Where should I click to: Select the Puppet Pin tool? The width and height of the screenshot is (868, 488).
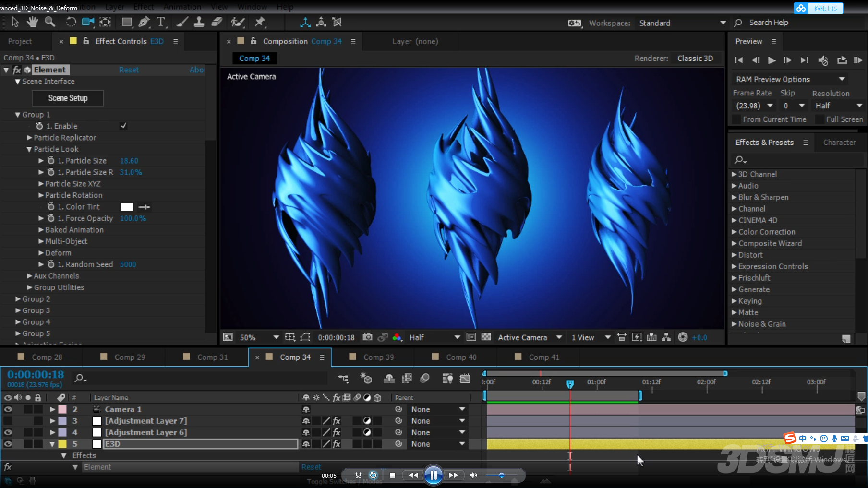260,22
